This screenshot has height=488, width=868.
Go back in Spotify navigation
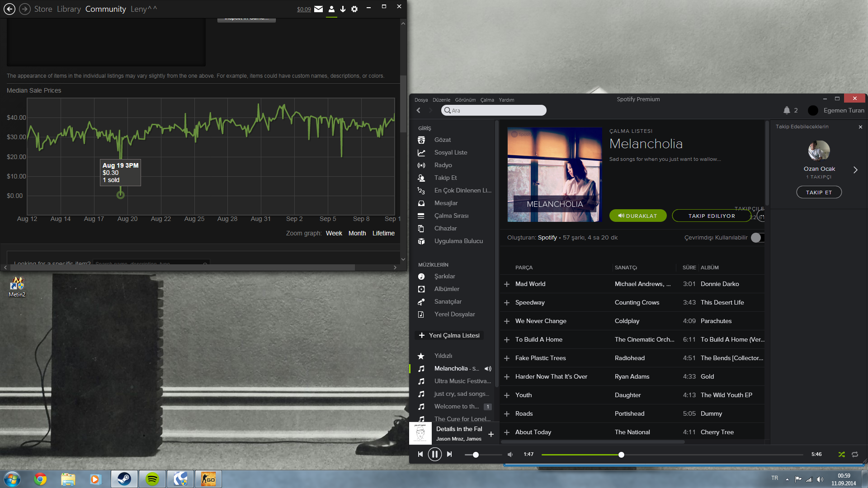(x=419, y=110)
